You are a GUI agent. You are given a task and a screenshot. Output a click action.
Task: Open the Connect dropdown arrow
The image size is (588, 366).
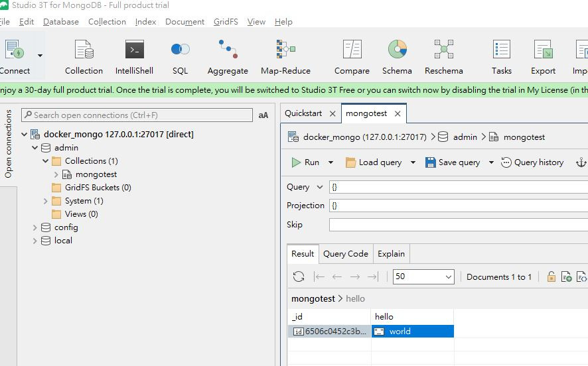coord(40,56)
